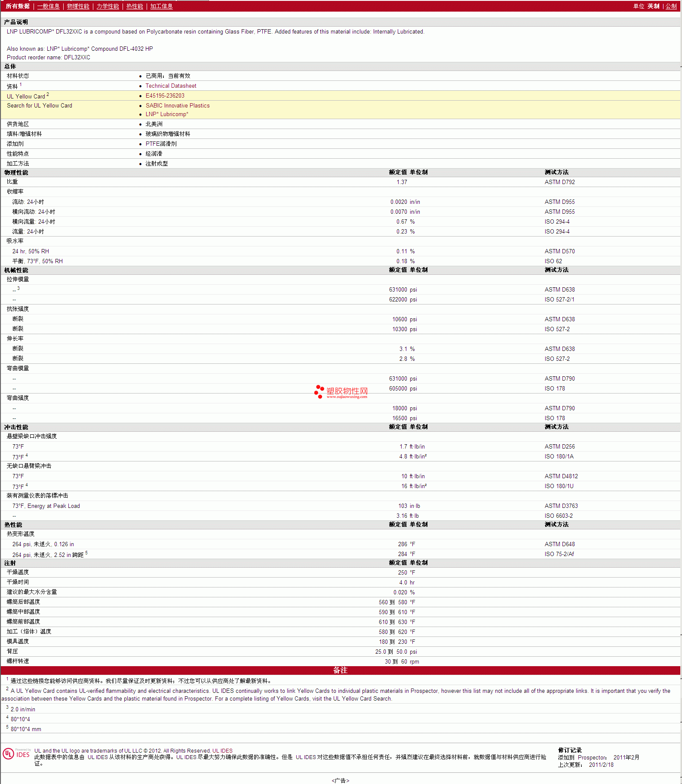Viewport: 682px width, 784px height.
Task: Open the 热性能 tab
Action: tap(135, 6)
